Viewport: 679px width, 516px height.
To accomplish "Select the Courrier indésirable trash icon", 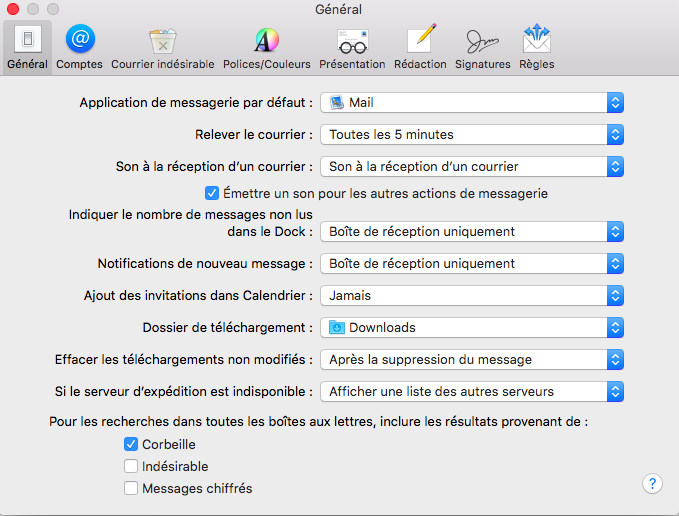I will (162, 41).
